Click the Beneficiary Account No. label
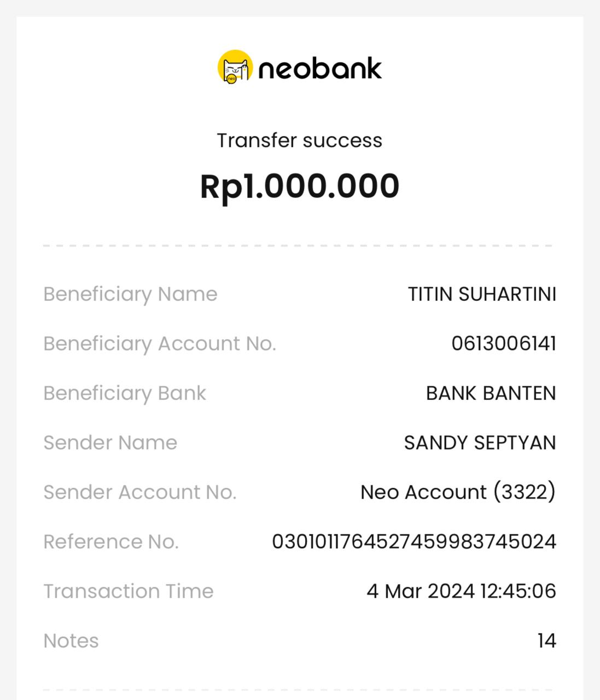600x700 pixels. pyautogui.click(x=160, y=344)
